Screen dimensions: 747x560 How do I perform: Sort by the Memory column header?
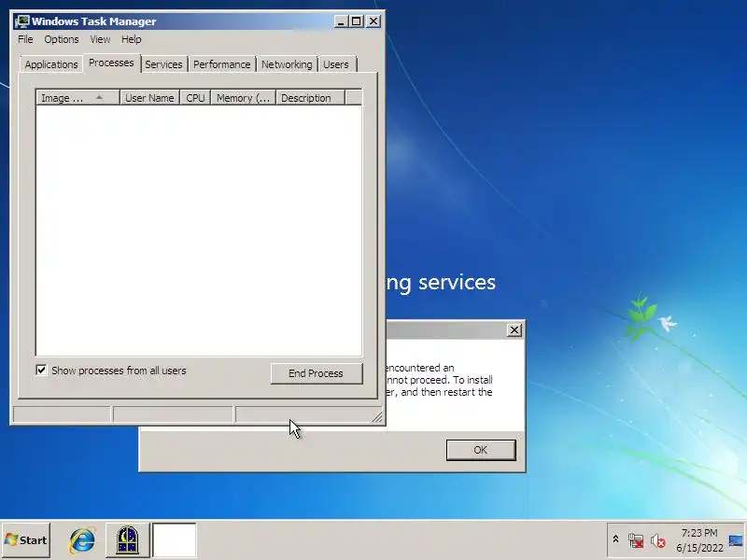243,98
